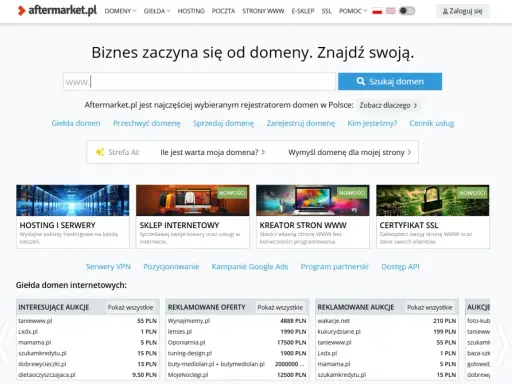Open Wymyśl domenę dla mojej strony
512x384 pixels.
pos(350,152)
